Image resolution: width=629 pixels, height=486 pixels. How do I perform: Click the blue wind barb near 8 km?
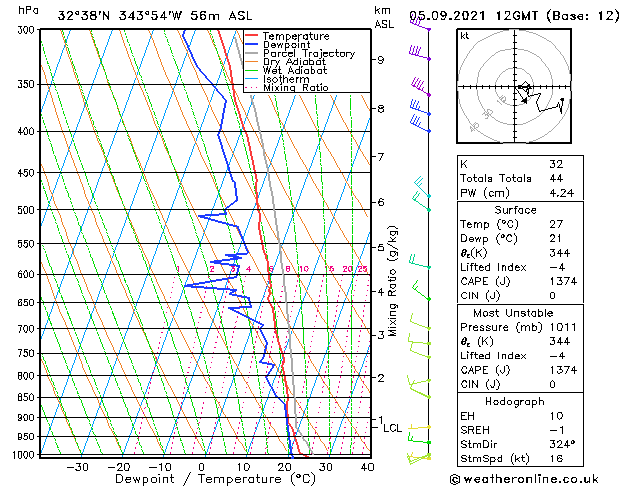(420, 108)
